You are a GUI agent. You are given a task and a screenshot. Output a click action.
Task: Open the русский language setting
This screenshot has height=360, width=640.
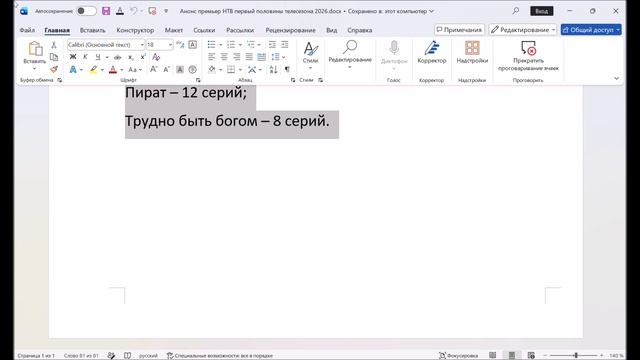148,356
